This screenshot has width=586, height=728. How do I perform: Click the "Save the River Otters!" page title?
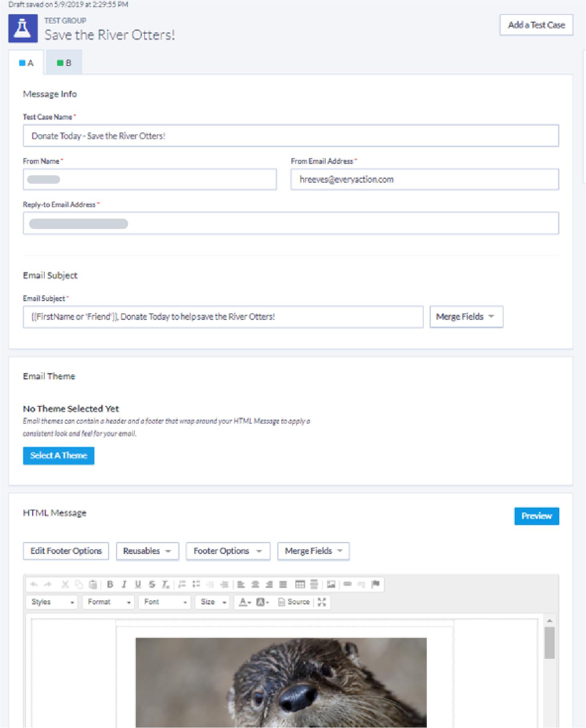tap(110, 35)
